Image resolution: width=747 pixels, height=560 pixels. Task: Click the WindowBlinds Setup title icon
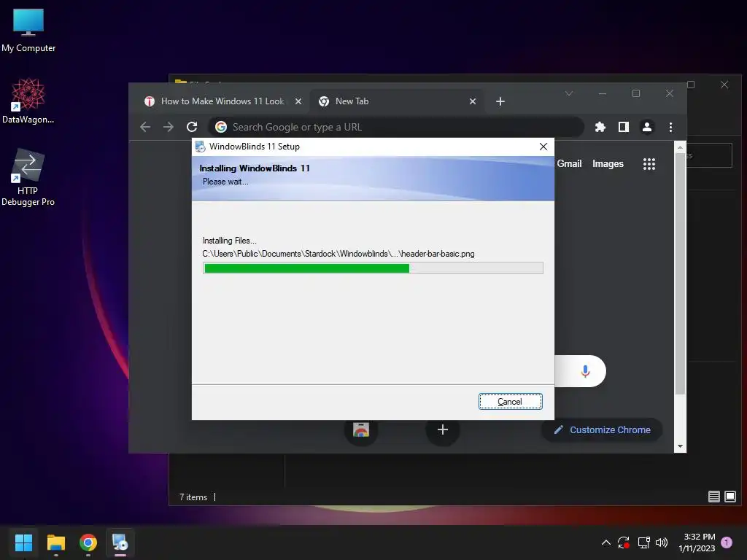(201, 147)
